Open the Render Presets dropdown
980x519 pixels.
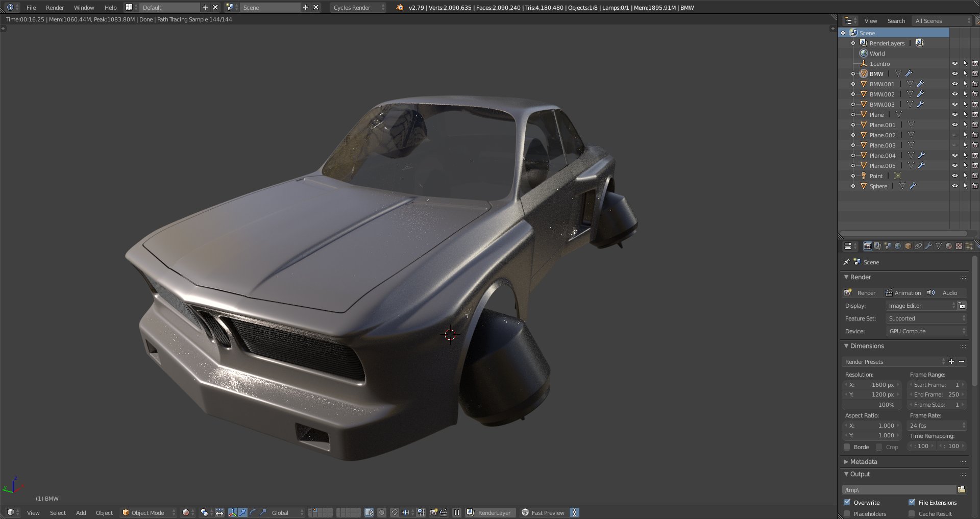[894, 361]
